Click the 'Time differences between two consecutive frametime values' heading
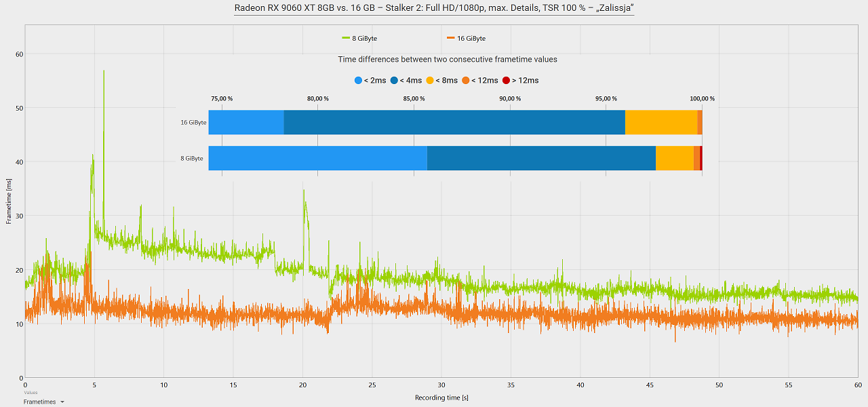This screenshot has width=868, height=407. coord(448,59)
